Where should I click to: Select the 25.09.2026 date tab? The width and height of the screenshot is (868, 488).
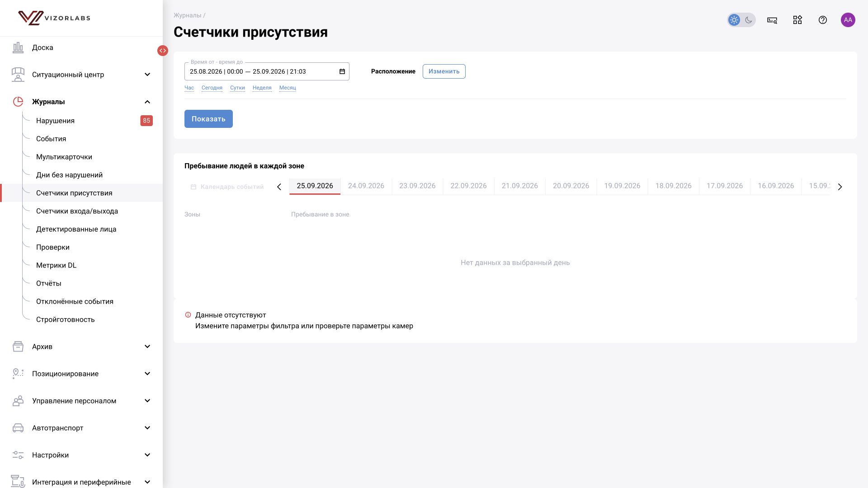click(x=315, y=186)
